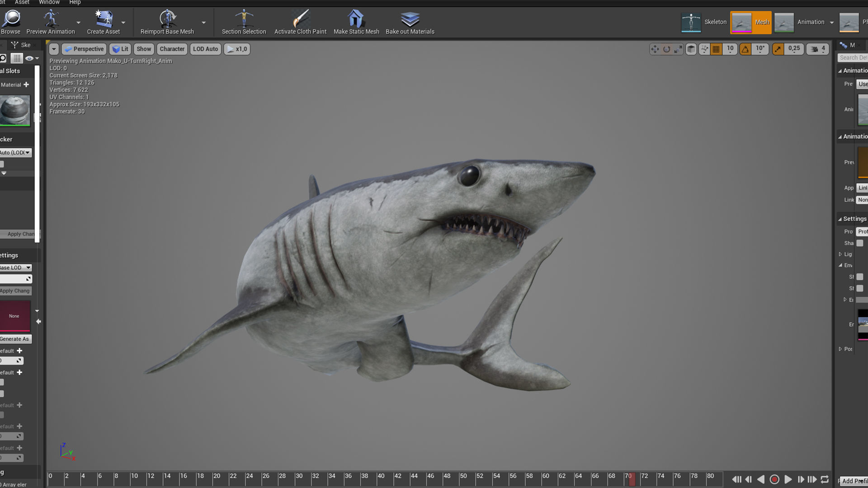
Task: Open the Perspective view mode dropdown
Action: point(84,49)
